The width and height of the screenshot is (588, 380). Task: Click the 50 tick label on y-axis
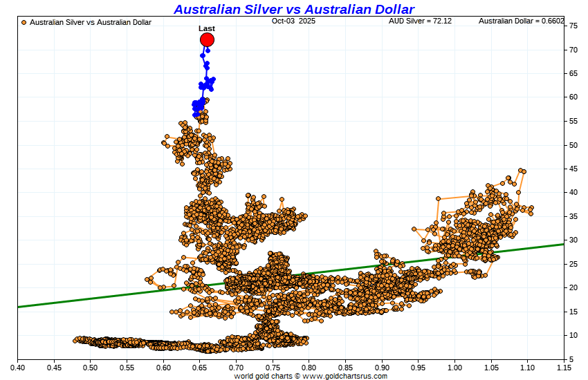[573, 145]
